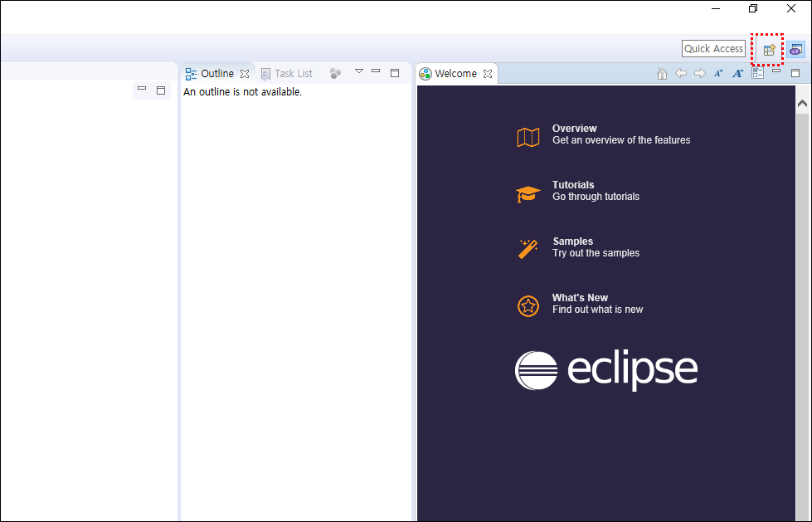Click the Welcome vertical scrollbar track
812x522 pixels.
802,316
